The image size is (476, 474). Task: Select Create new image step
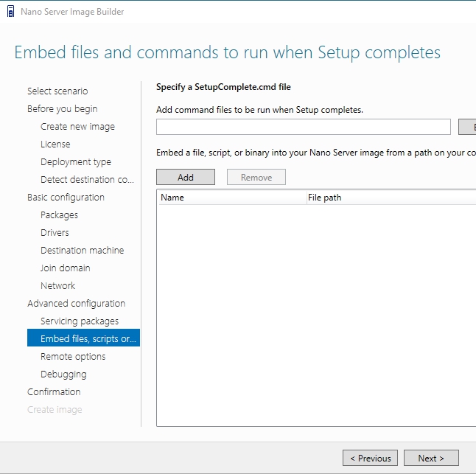coord(77,127)
